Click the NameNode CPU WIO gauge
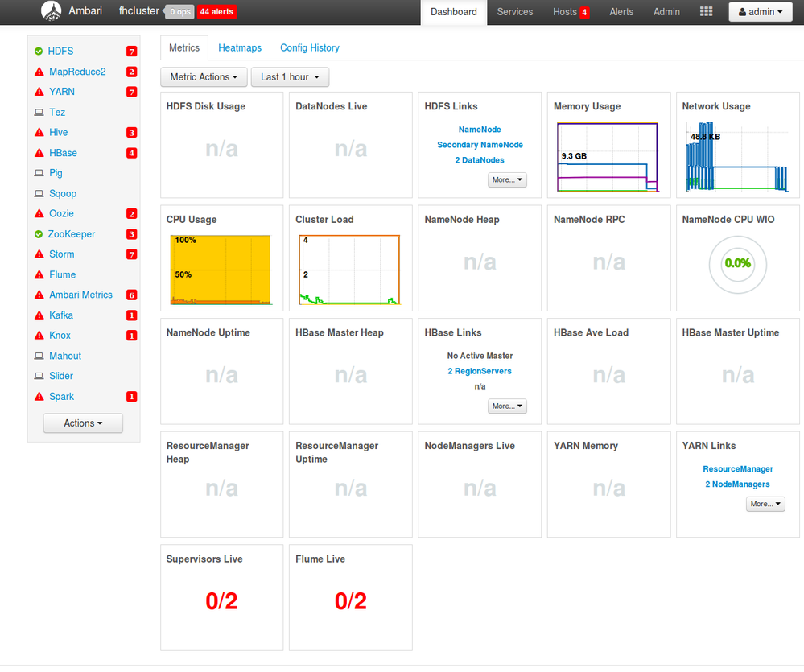 tap(738, 265)
